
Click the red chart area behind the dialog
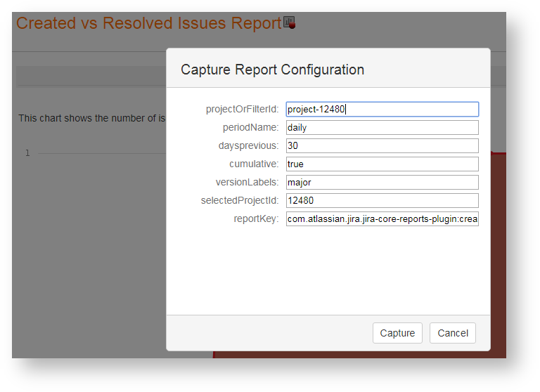[498, 246]
